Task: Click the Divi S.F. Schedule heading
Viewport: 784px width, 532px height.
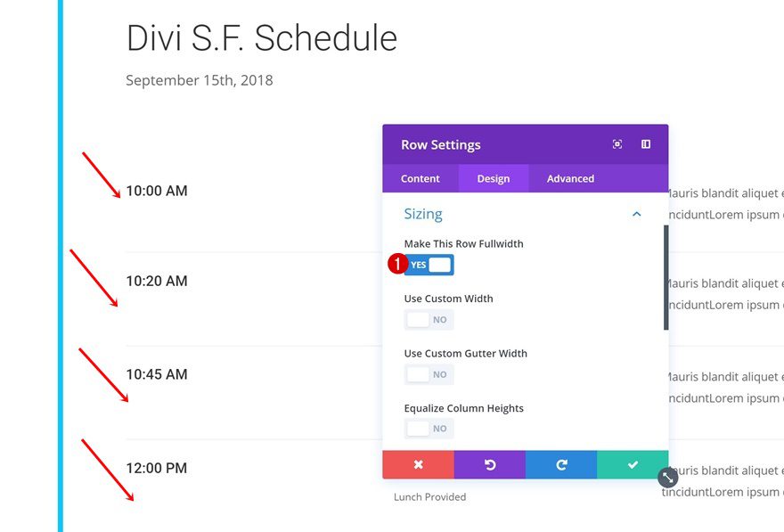Action: (262, 38)
